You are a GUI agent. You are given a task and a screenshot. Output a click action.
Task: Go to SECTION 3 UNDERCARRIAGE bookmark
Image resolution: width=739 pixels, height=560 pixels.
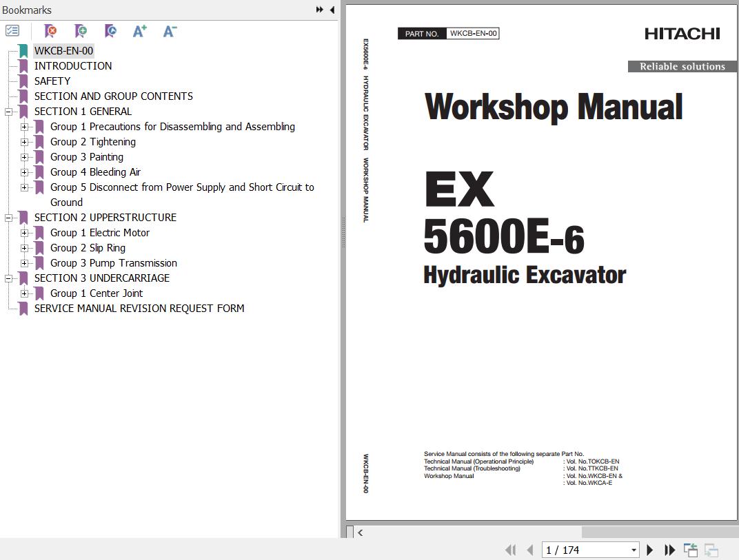pos(102,278)
